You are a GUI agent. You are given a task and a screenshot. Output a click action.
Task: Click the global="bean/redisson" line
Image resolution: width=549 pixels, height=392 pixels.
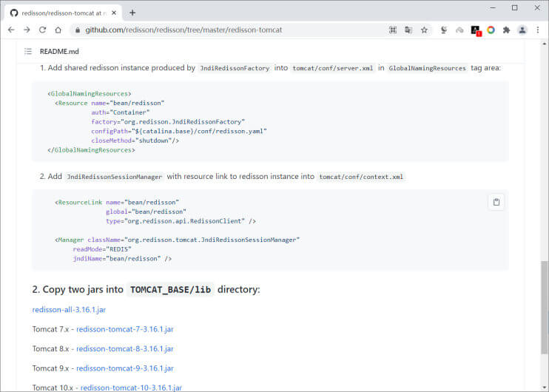(x=146, y=212)
